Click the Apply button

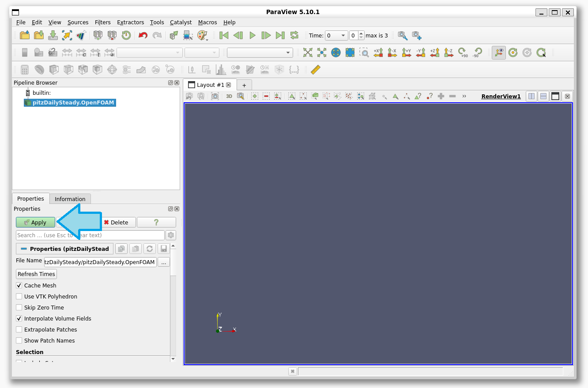[x=35, y=223]
